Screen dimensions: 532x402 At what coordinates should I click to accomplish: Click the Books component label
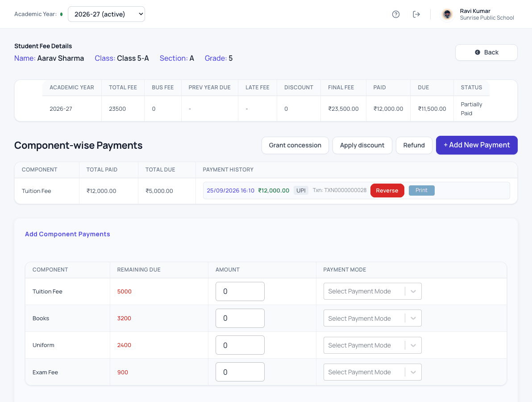41,318
